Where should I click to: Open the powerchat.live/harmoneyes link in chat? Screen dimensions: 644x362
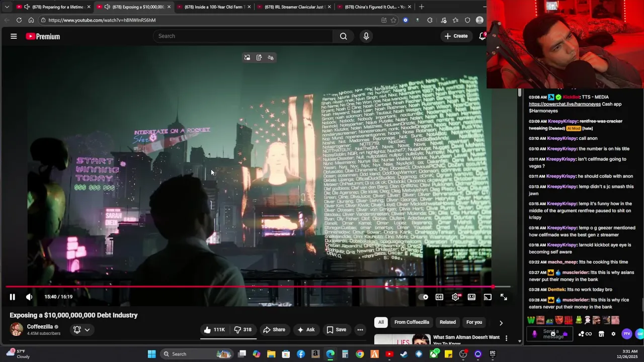pyautogui.click(x=565, y=104)
